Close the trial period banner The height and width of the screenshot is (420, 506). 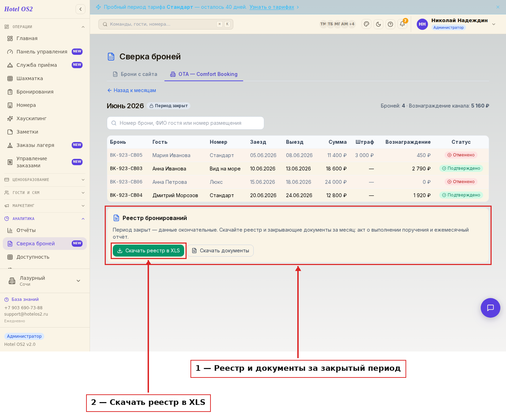click(498, 7)
